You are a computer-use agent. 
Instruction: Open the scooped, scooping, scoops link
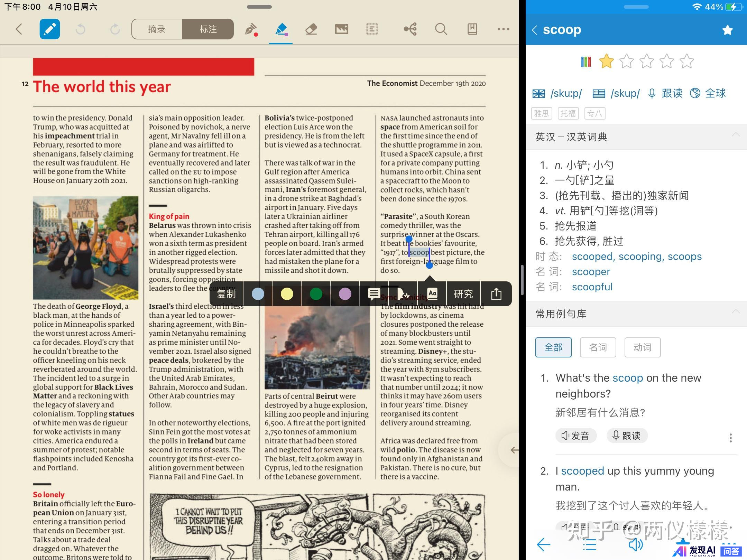click(637, 256)
